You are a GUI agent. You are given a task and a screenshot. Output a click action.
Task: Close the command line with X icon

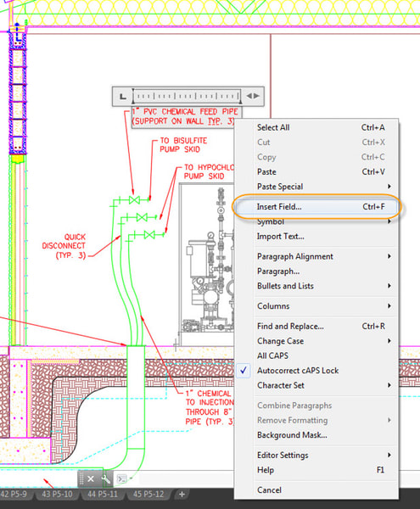tap(91, 478)
